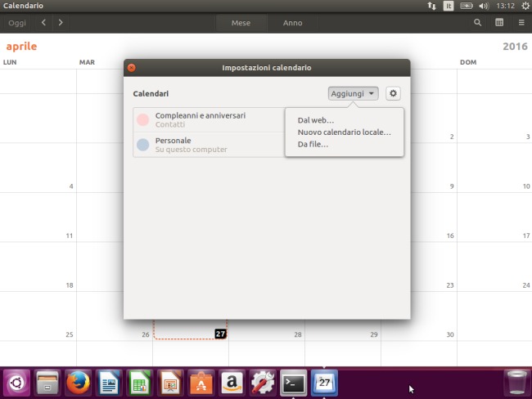This screenshot has width=532, height=399.
Task: Choose 'Dal web…' menu entry
Action: click(x=316, y=120)
